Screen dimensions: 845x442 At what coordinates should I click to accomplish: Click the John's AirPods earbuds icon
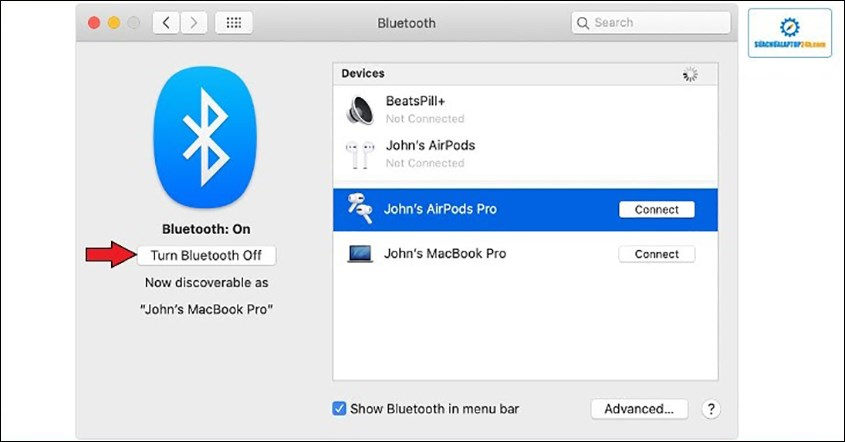(x=360, y=155)
